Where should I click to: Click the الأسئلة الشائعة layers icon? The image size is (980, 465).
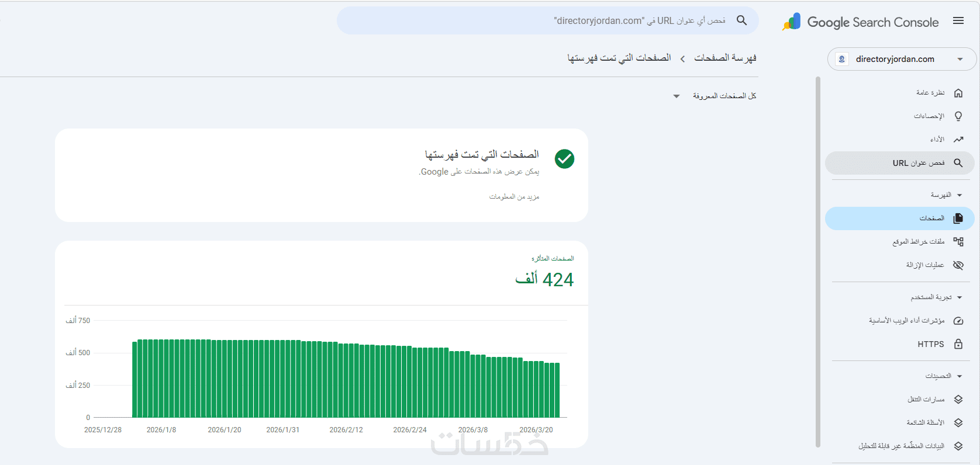pyautogui.click(x=958, y=423)
